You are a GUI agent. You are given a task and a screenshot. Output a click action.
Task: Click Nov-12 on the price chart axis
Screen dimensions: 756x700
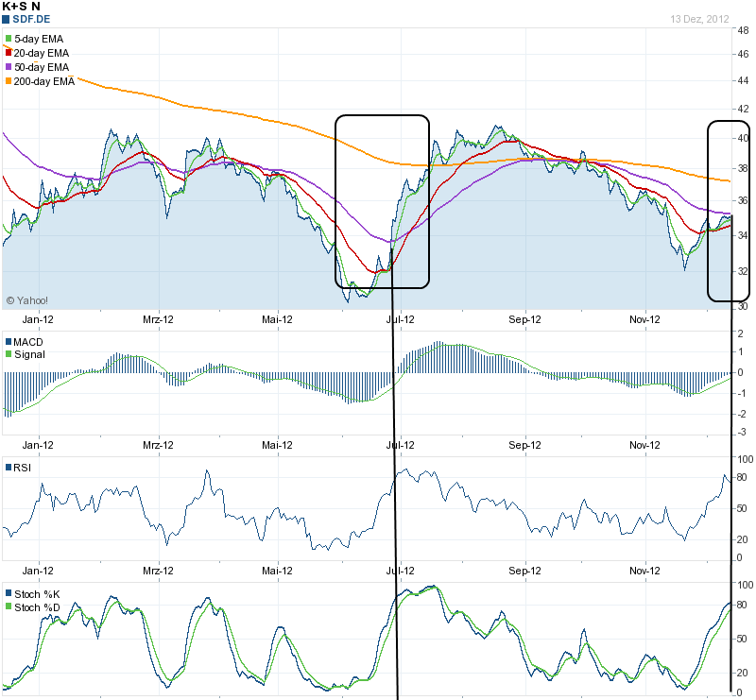click(x=644, y=319)
